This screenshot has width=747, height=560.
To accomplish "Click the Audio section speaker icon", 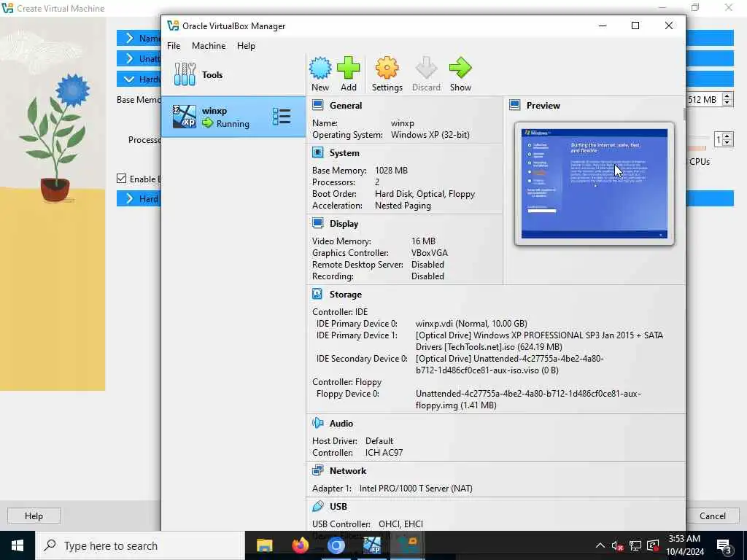I will [318, 423].
